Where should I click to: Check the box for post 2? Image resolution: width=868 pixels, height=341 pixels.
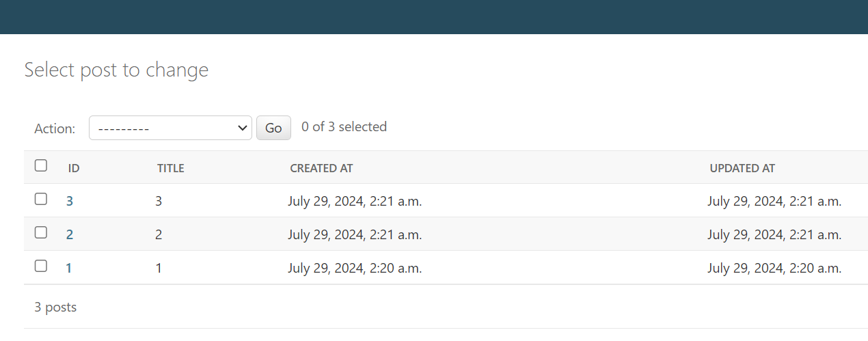41,232
